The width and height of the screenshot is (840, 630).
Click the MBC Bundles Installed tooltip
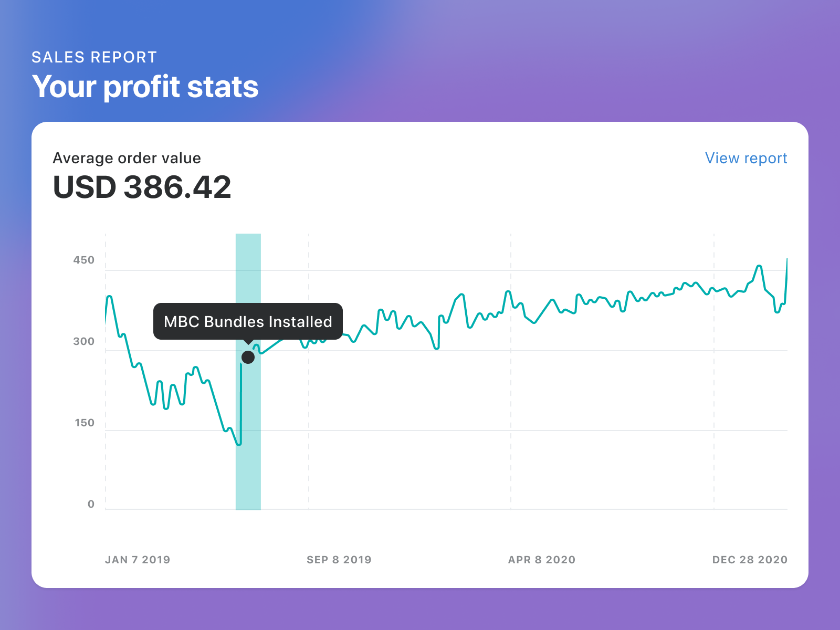pyautogui.click(x=248, y=321)
